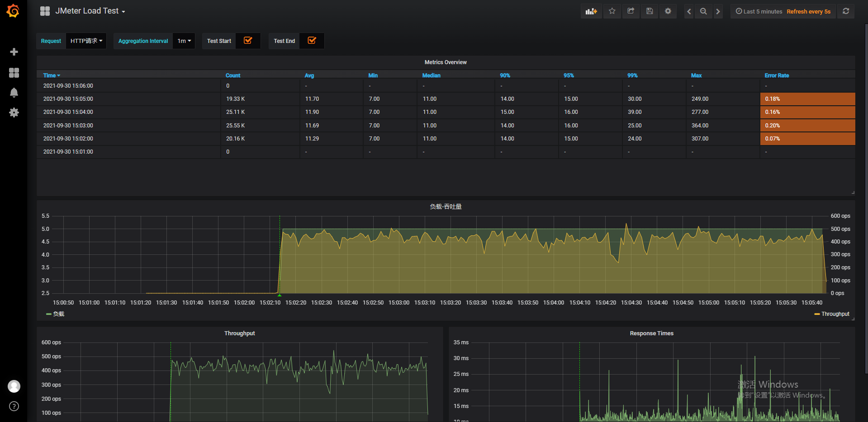Click the Share dashboard icon
Screen dimensions: 868x422
[x=631, y=11]
